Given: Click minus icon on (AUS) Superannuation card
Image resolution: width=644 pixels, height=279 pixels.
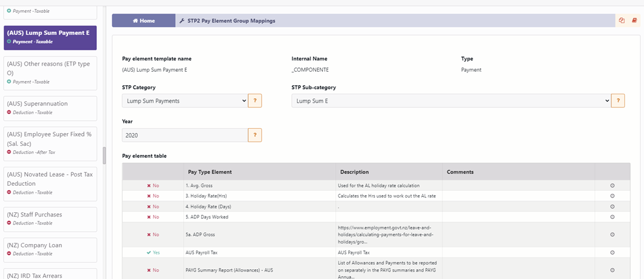Looking at the screenshot, I should point(9,112).
